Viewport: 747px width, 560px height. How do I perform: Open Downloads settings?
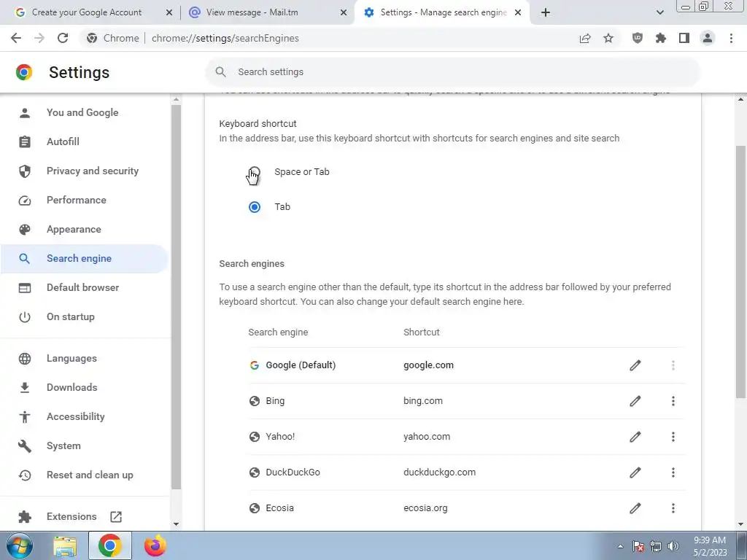coord(72,388)
